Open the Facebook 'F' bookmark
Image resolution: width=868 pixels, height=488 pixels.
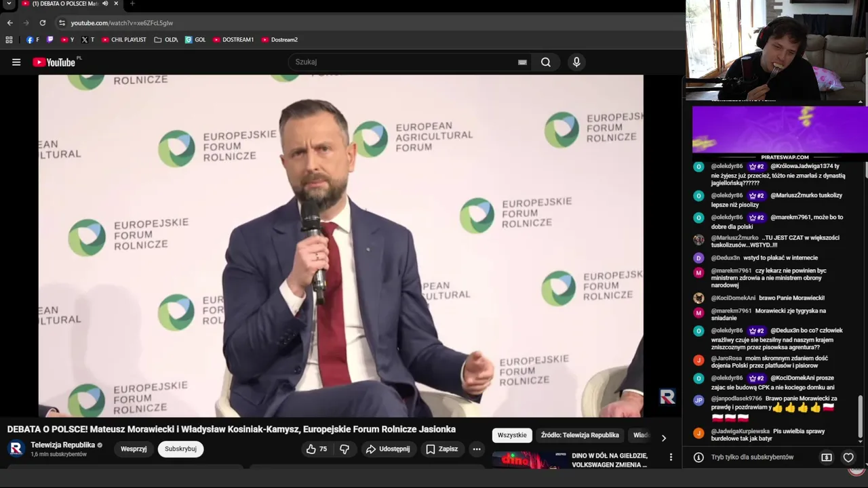coord(33,40)
